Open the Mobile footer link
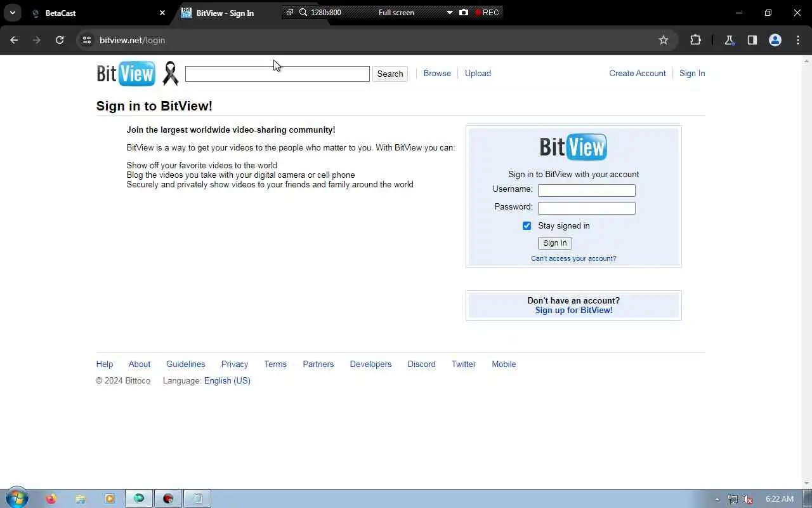812x508 pixels. pyautogui.click(x=504, y=364)
